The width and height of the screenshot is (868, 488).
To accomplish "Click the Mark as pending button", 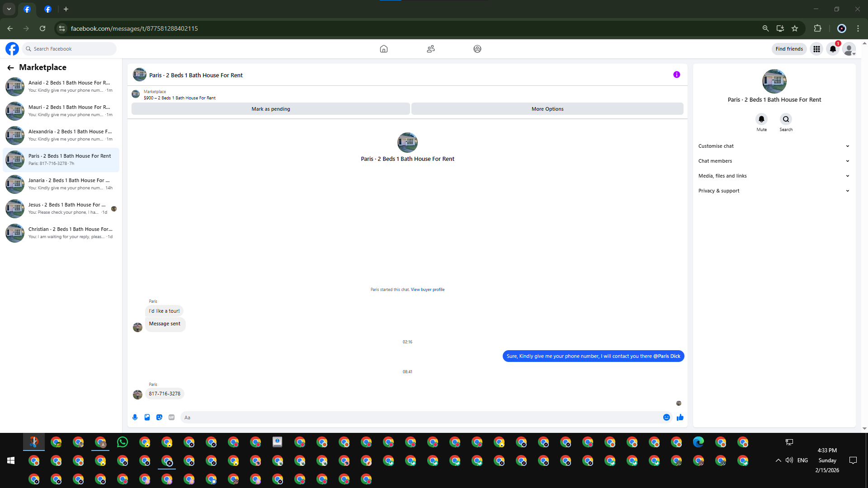I will [271, 109].
